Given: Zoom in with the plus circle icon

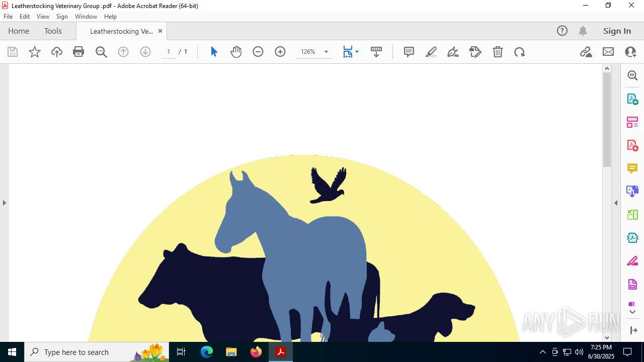Looking at the screenshot, I should [x=280, y=52].
